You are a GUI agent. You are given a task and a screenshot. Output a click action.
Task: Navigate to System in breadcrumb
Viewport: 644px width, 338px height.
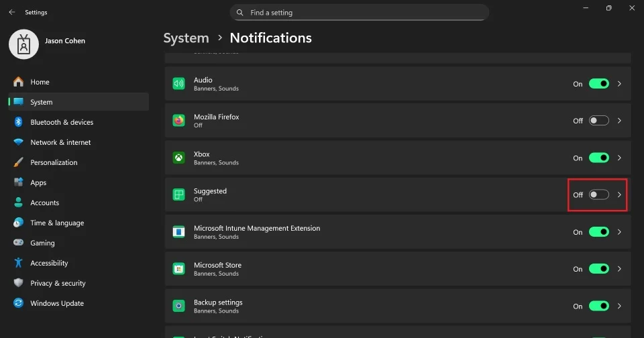[x=186, y=38]
